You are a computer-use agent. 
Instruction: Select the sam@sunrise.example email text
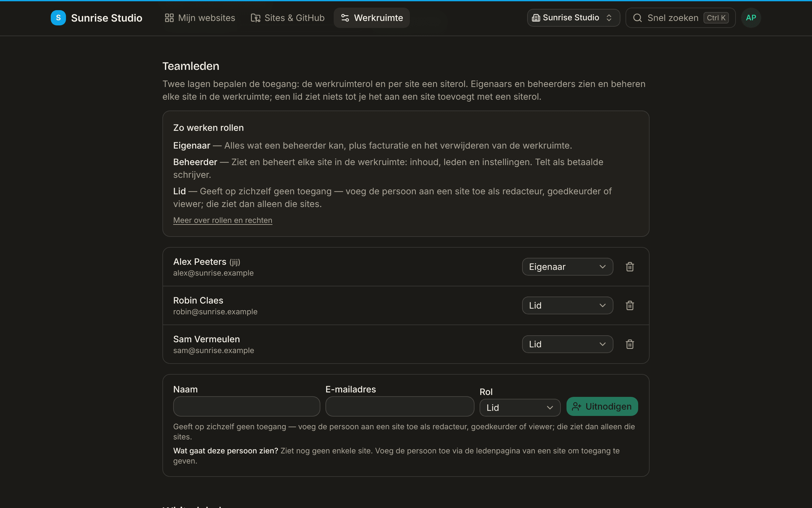click(x=213, y=351)
